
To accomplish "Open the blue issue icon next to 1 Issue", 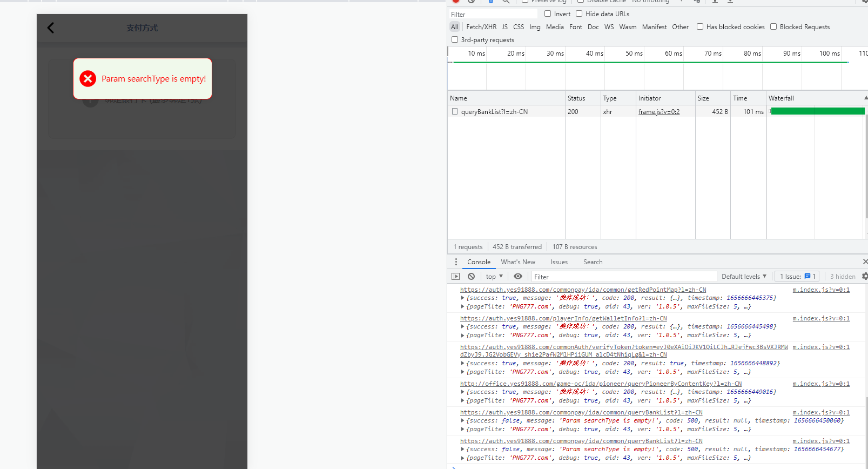I will point(808,277).
